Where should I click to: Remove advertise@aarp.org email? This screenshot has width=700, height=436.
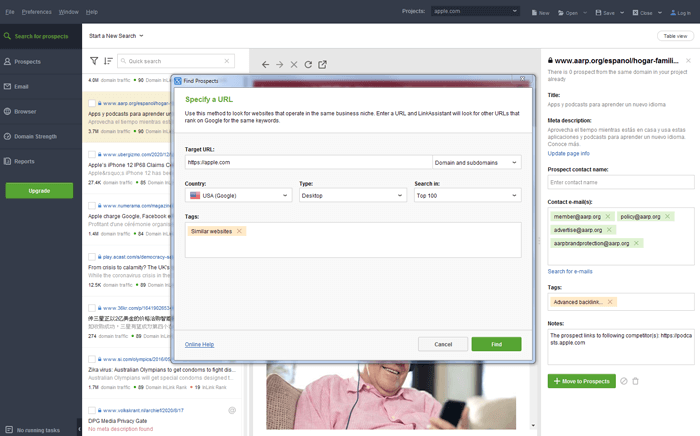(609, 230)
